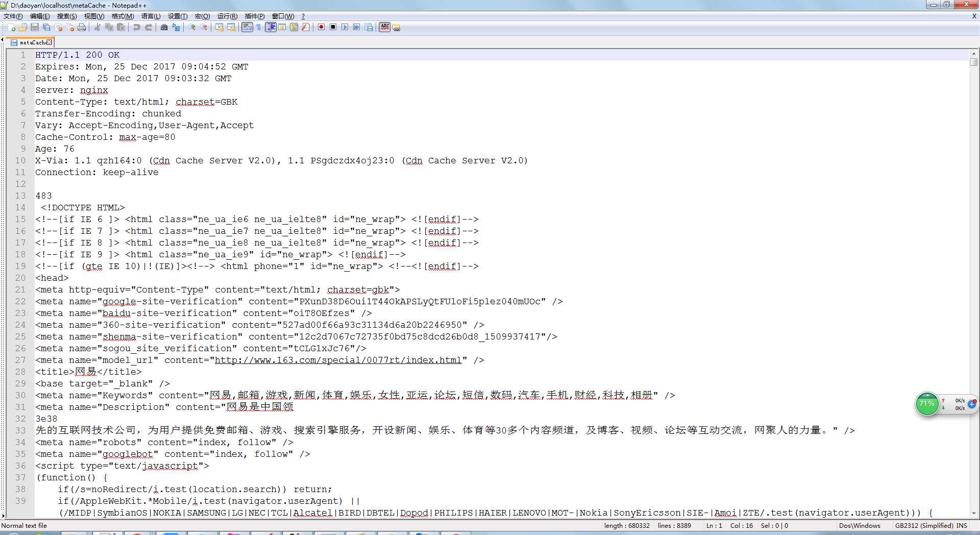The image size is (980, 535).
Task: Open the 编辑(E) Edit menu
Action: tap(40, 16)
